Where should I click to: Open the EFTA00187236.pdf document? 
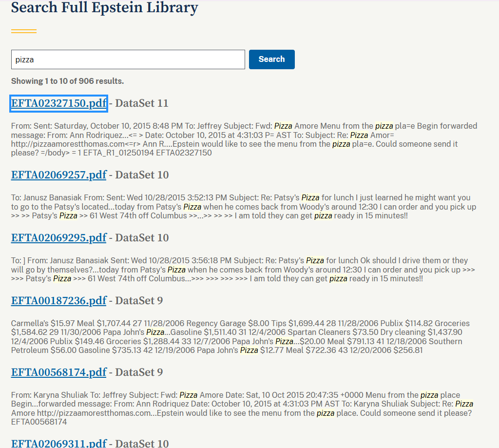58,301
